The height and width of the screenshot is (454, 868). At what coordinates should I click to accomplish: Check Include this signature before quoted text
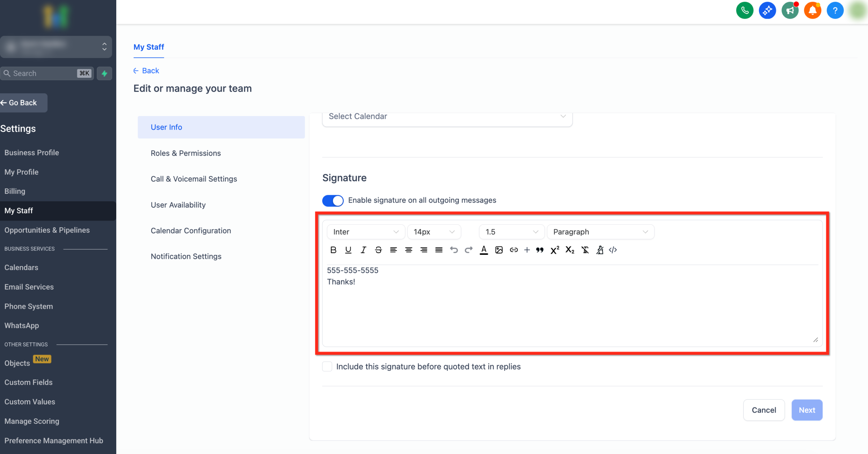(x=327, y=366)
